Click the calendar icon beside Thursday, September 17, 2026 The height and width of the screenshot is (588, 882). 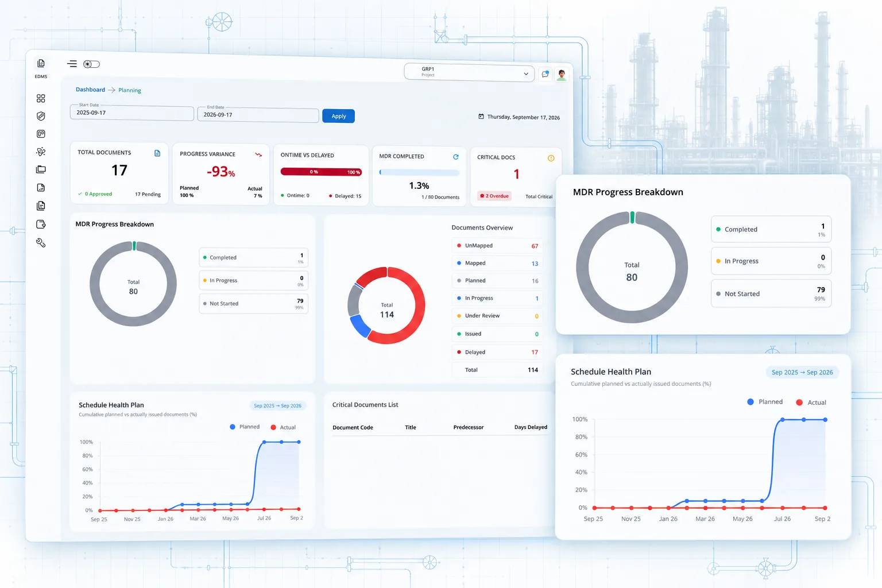[x=481, y=117]
